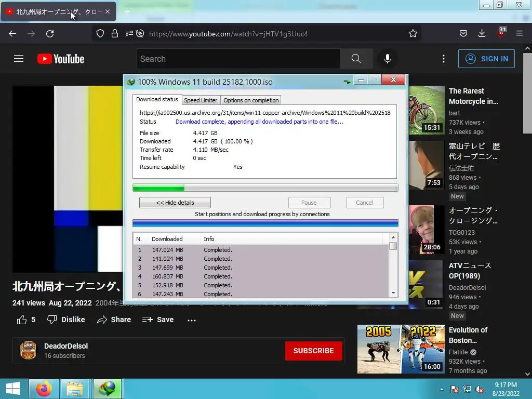Reload the YouTube page
The image size is (532, 399).
click(x=50, y=34)
